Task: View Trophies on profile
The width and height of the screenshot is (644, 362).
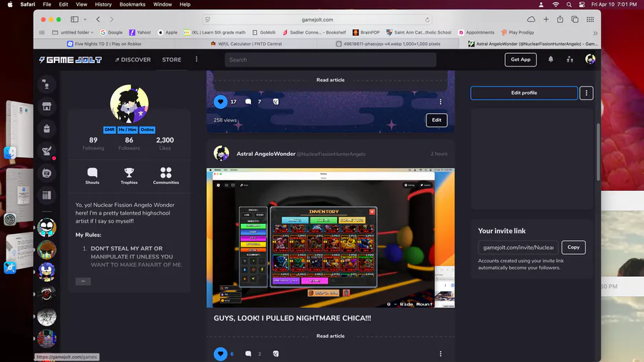Action: click(129, 176)
